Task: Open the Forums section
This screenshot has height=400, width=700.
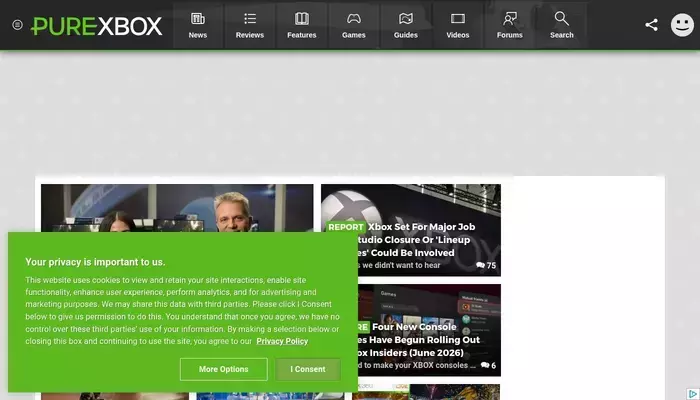Action: 510,25
